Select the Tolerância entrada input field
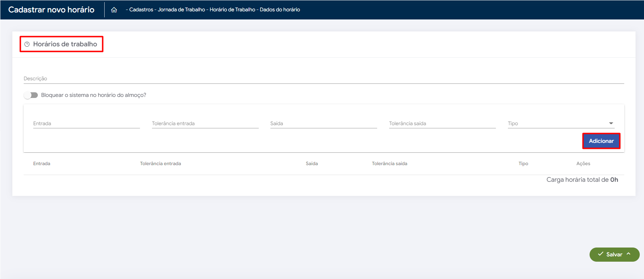644x279 pixels. (205, 123)
